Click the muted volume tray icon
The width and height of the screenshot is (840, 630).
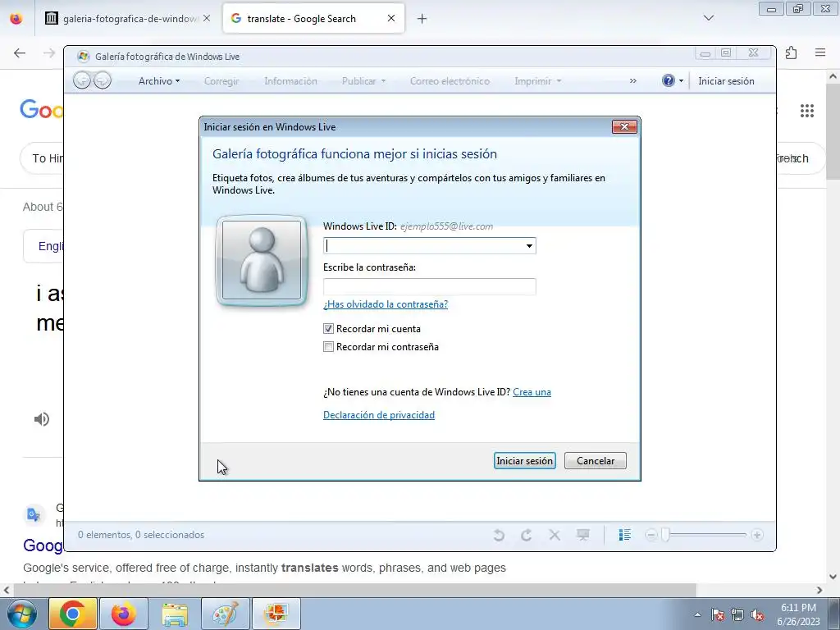coord(757,615)
